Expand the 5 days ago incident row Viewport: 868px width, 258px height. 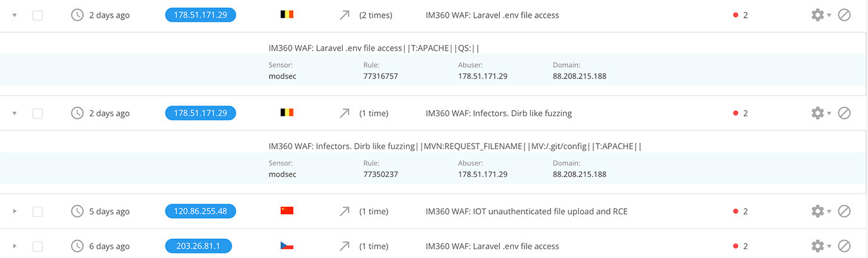(x=15, y=211)
